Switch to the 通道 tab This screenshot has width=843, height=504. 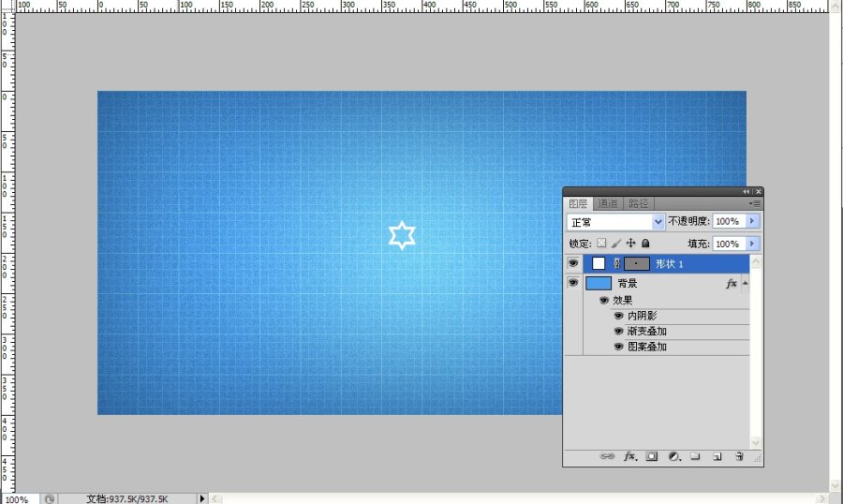pos(608,203)
